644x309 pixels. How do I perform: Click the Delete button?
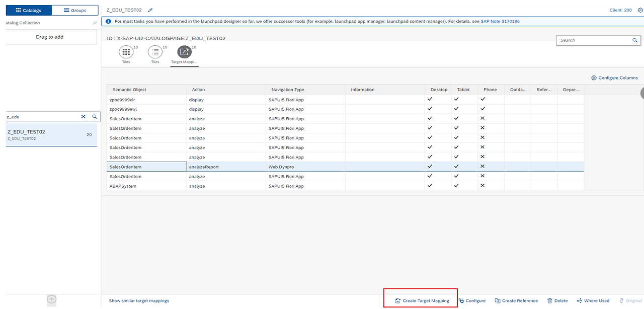tap(557, 301)
